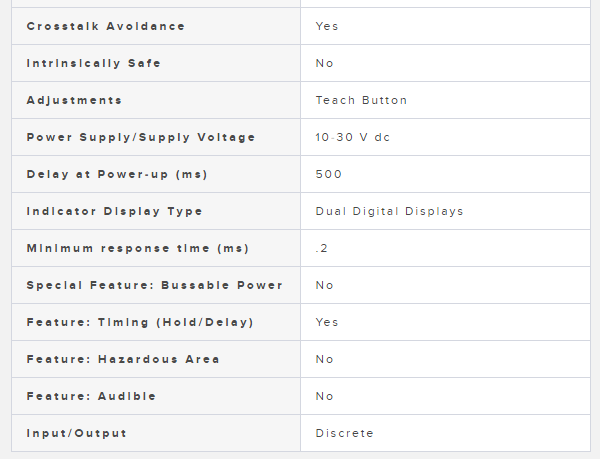
Task: Click the Intrinsically Safe label
Action: [x=93, y=63]
